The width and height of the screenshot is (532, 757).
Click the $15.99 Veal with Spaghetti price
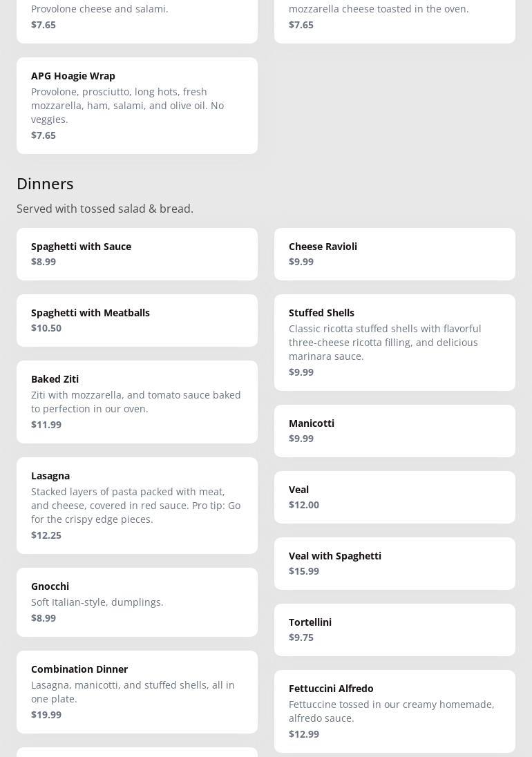[304, 571]
